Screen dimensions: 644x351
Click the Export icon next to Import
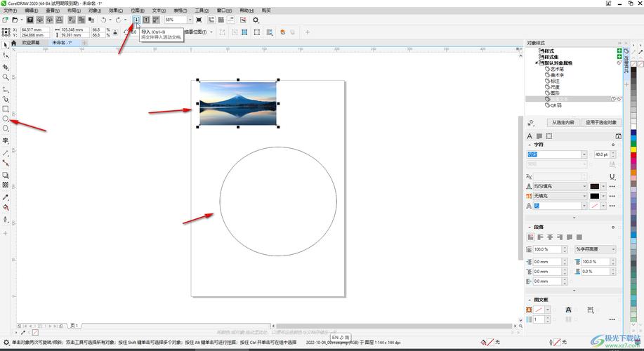146,20
